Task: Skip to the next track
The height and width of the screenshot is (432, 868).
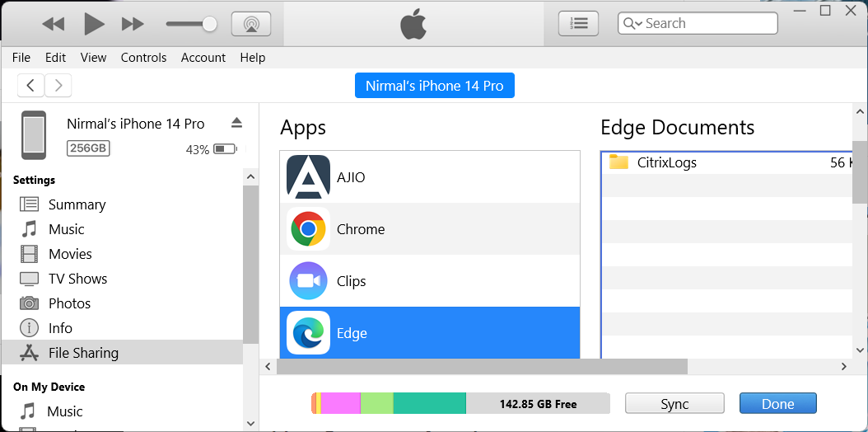Action: [x=133, y=24]
